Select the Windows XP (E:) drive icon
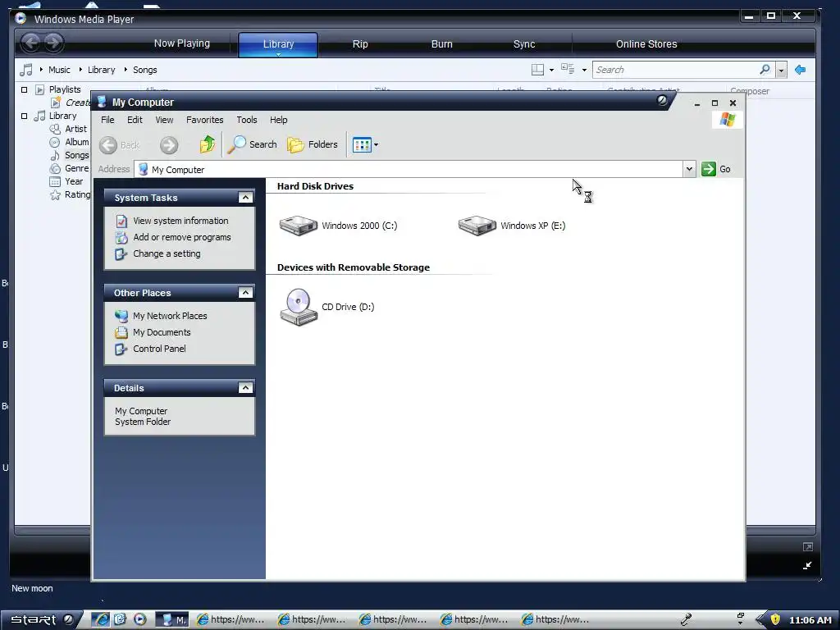Image resolution: width=840 pixels, height=630 pixels. coord(477,226)
